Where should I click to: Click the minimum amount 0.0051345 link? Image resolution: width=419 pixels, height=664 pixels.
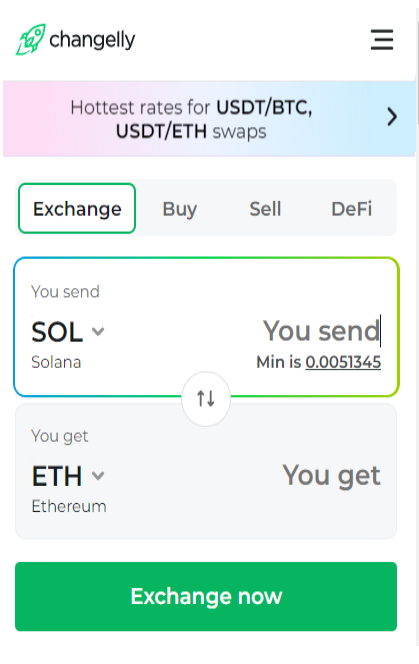(343, 362)
